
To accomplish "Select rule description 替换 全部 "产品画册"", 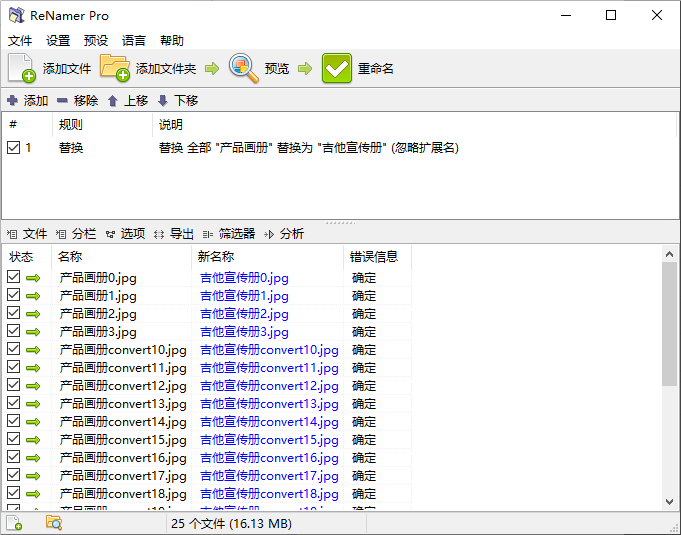I will pyautogui.click(x=308, y=148).
